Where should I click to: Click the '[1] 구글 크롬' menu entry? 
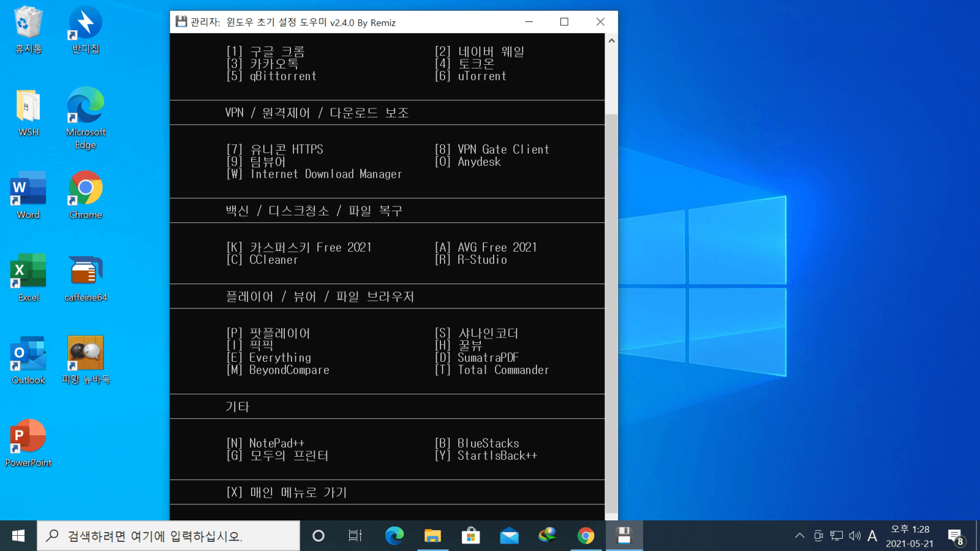tap(265, 51)
